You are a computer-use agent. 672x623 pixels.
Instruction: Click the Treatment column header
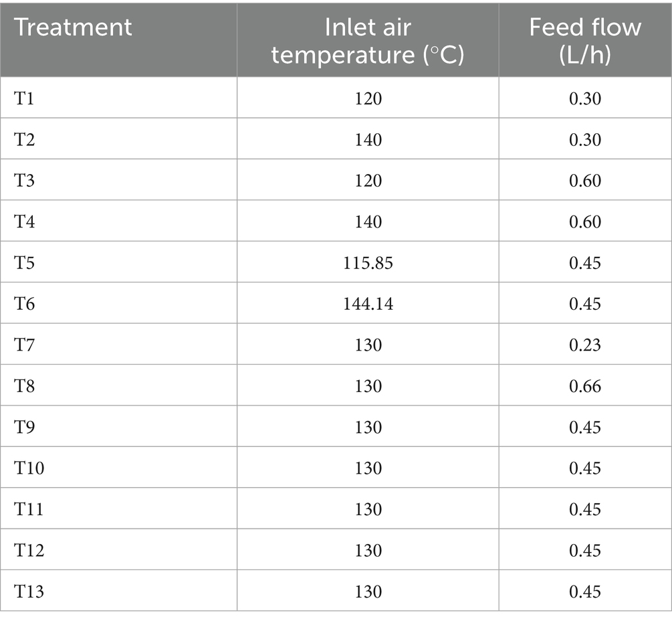[74, 27]
